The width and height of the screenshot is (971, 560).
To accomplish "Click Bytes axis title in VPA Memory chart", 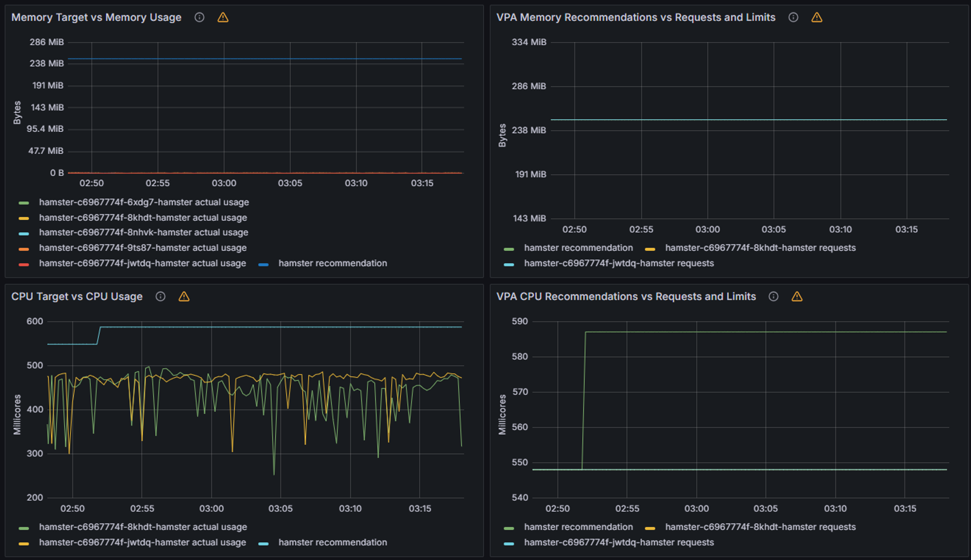I will [x=502, y=135].
